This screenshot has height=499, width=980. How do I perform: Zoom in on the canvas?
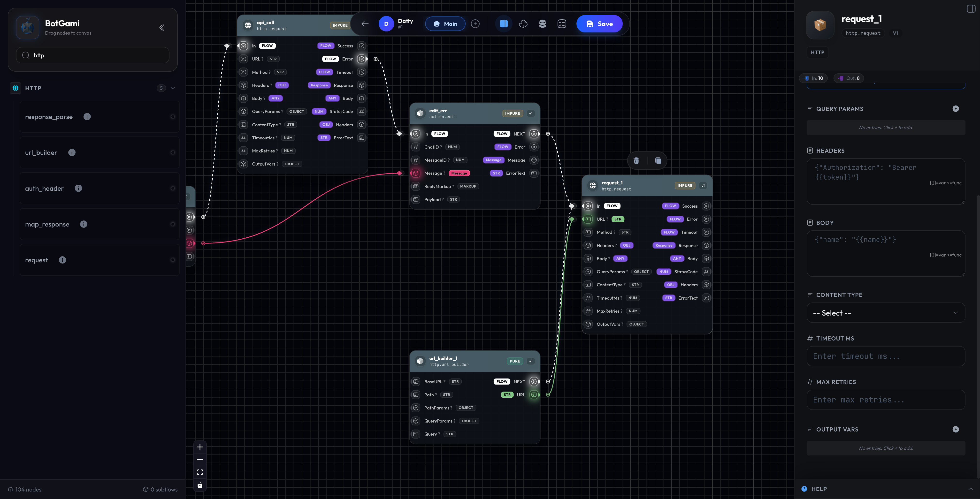click(x=200, y=447)
